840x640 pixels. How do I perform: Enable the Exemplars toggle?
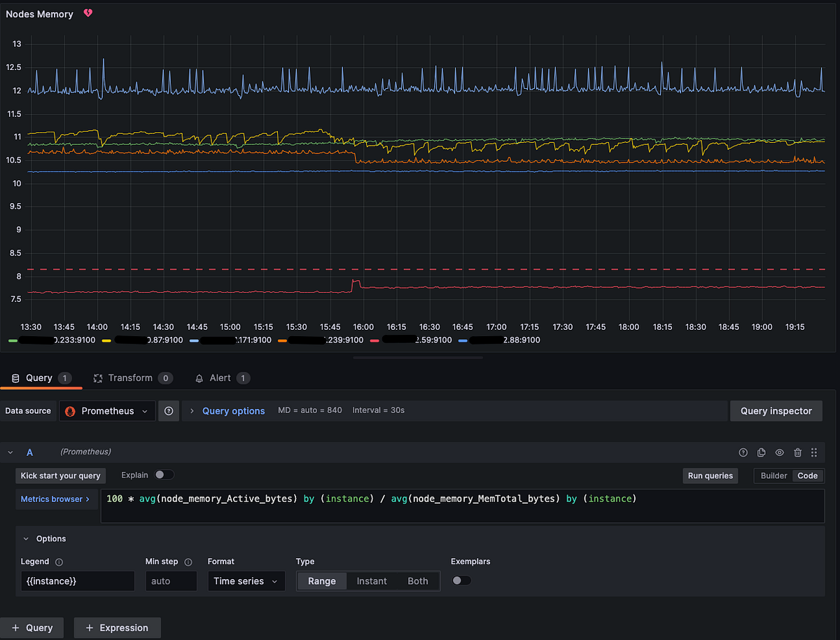461,580
